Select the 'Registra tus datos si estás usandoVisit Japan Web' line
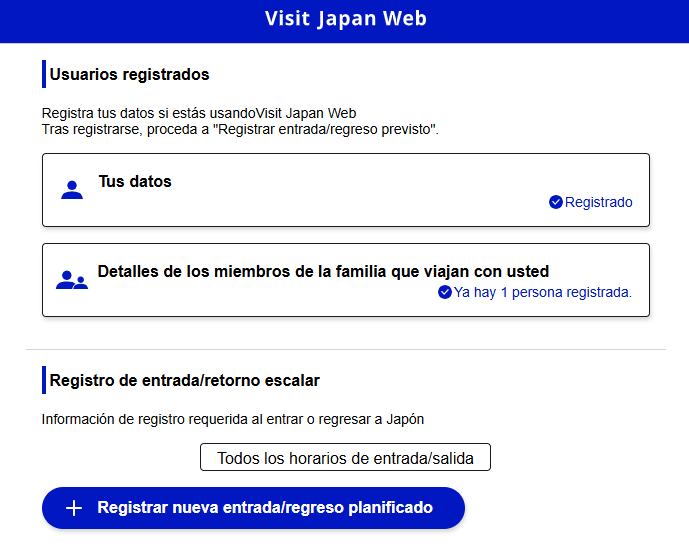 tap(199, 113)
